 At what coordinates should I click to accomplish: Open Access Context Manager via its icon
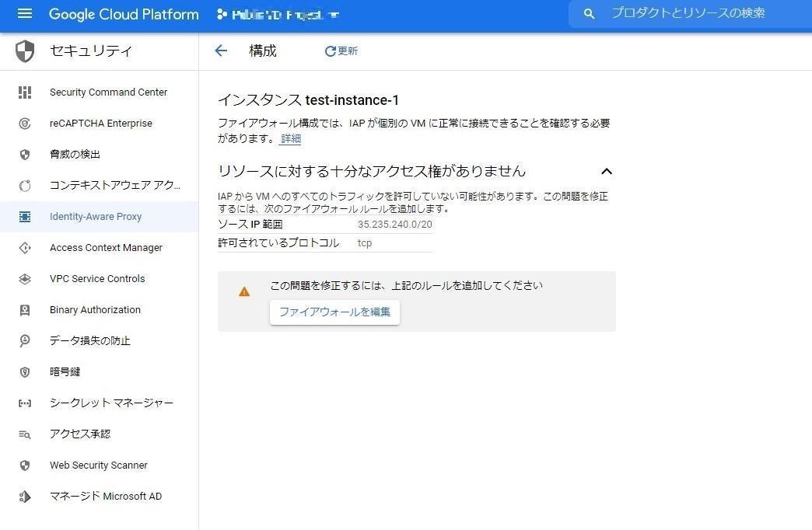[x=24, y=247]
